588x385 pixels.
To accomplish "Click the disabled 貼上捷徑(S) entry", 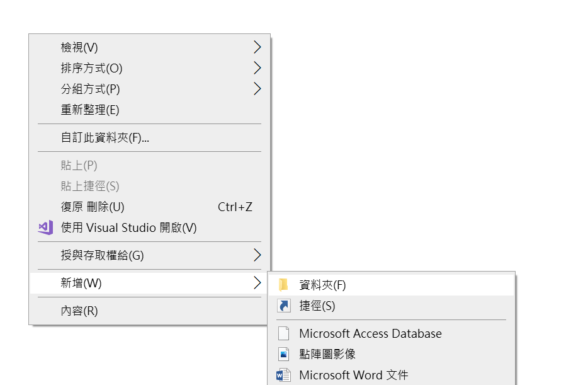I will coord(150,186).
